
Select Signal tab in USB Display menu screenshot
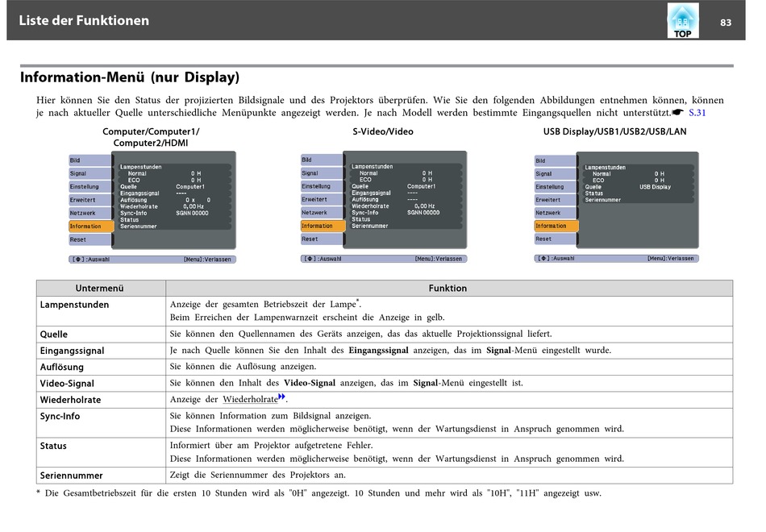coord(556,173)
